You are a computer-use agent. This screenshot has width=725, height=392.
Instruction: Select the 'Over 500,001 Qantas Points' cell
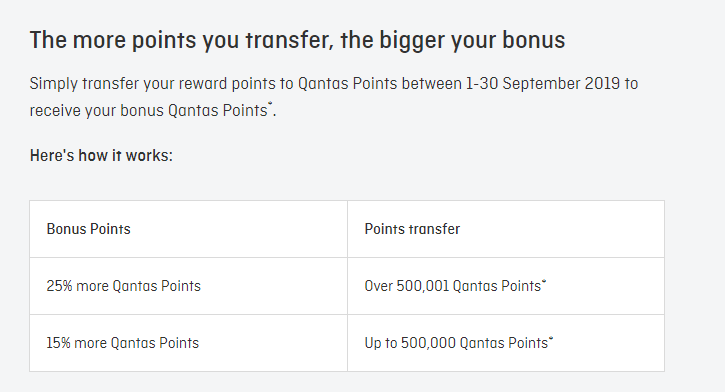pos(506,286)
